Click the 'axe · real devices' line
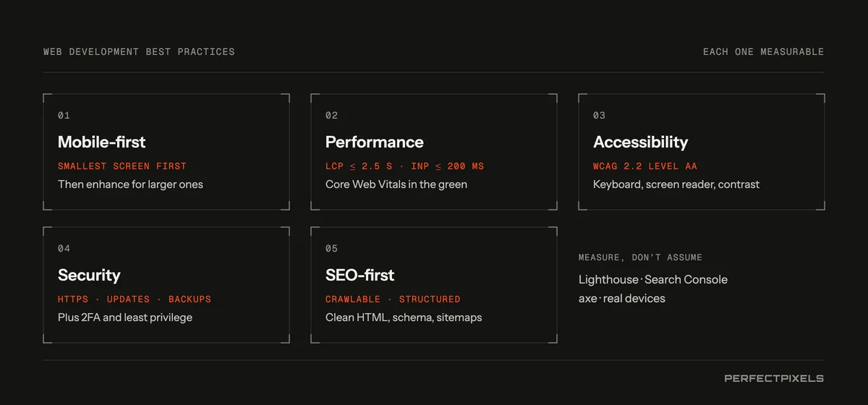The image size is (868, 405). click(622, 299)
